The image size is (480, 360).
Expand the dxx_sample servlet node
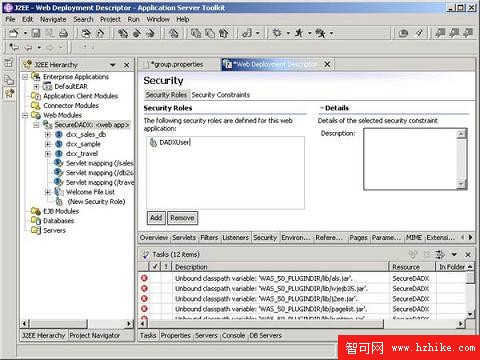click(48, 144)
